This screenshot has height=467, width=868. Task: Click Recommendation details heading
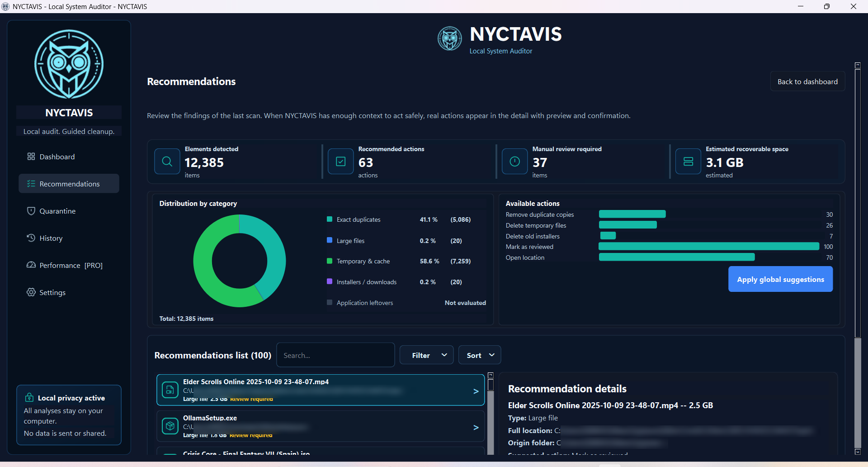tap(567, 389)
